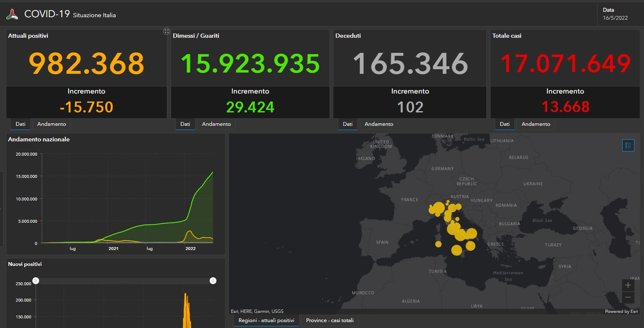This screenshot has height=328, width=644.
Task: Click the Esri, HERE, Garmin, USGS attribution
Action: [x=257, y=311]
